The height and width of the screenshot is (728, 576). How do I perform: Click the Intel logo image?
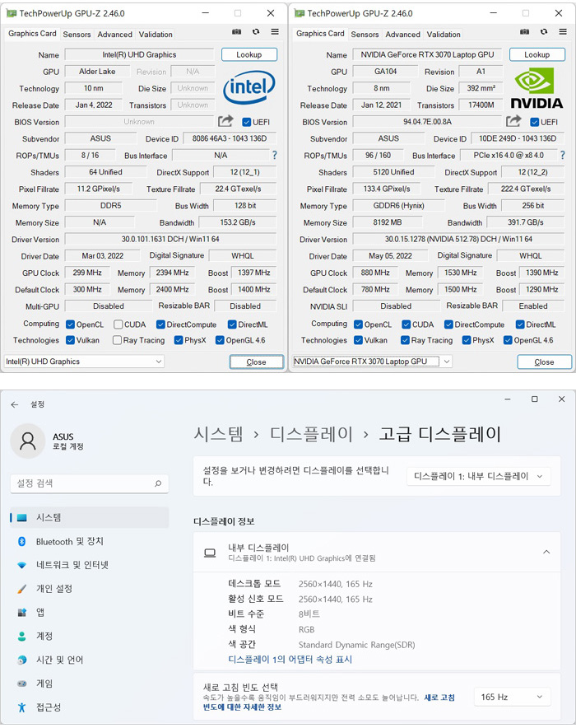click(249, 87)
